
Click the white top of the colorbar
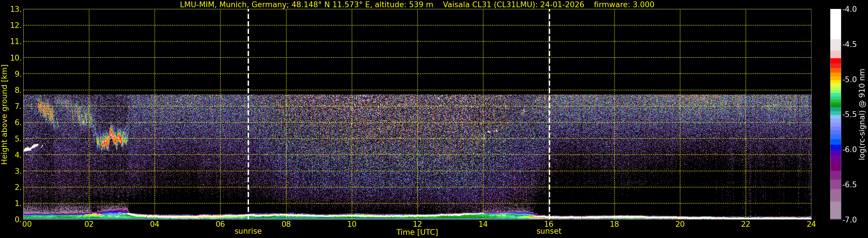click(x=836, y=24)
